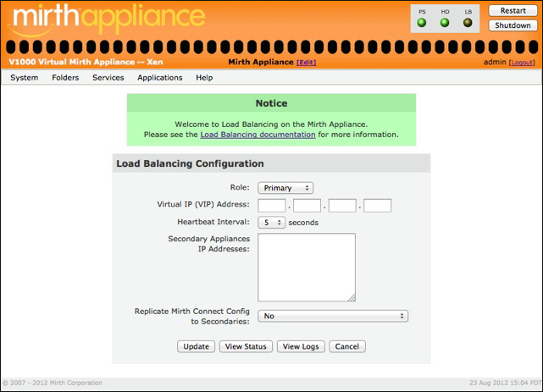Open the Load Balancing documentation link
Viewport: 543px width, 392px height.
258,135
